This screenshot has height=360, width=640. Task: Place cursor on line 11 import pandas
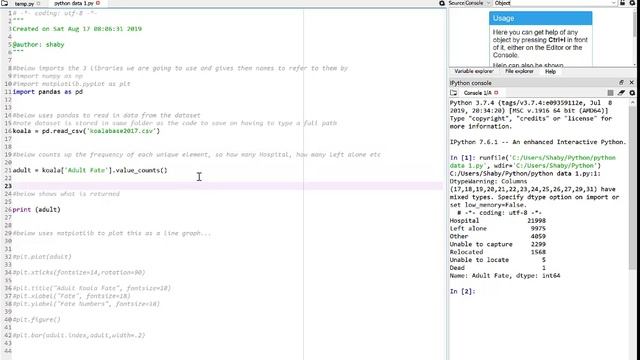tap(48, 92)
